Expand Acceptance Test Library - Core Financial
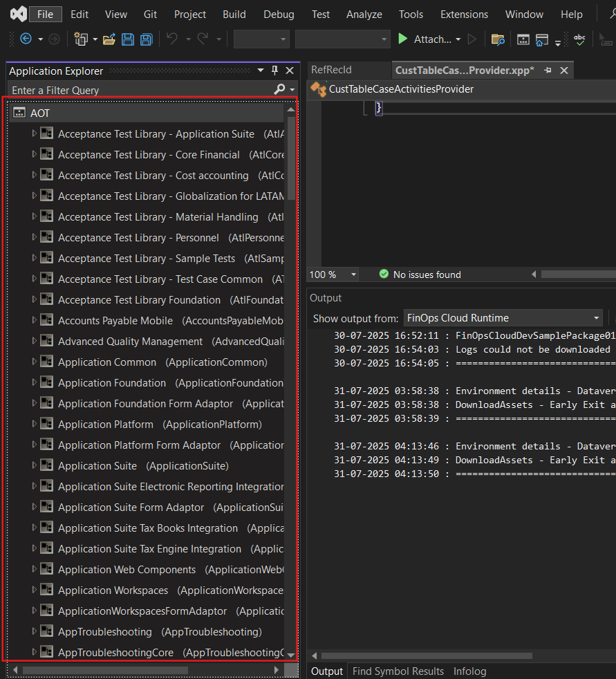The image size is (616, 679). tap(34, 154)
